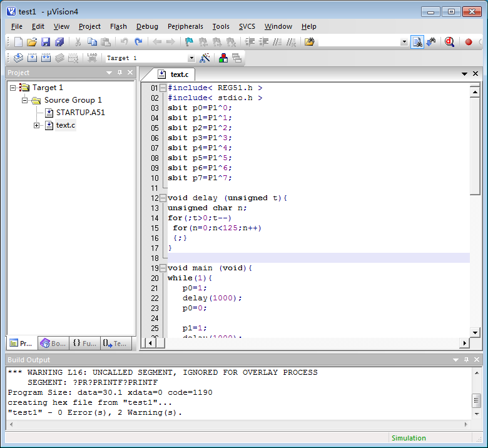Undo the last edit

(x=125, y=42)
